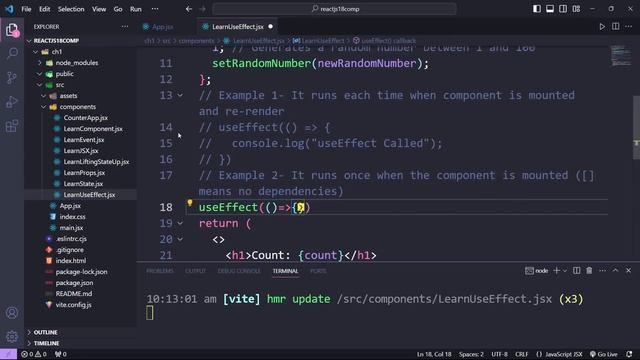Open editor More Actions ellipsis
This screenshot has width=640, height=360.
tap(629, 27)
